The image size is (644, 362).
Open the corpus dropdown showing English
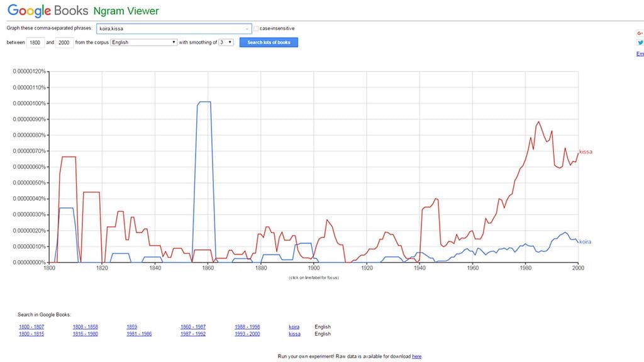click(143, 42)
